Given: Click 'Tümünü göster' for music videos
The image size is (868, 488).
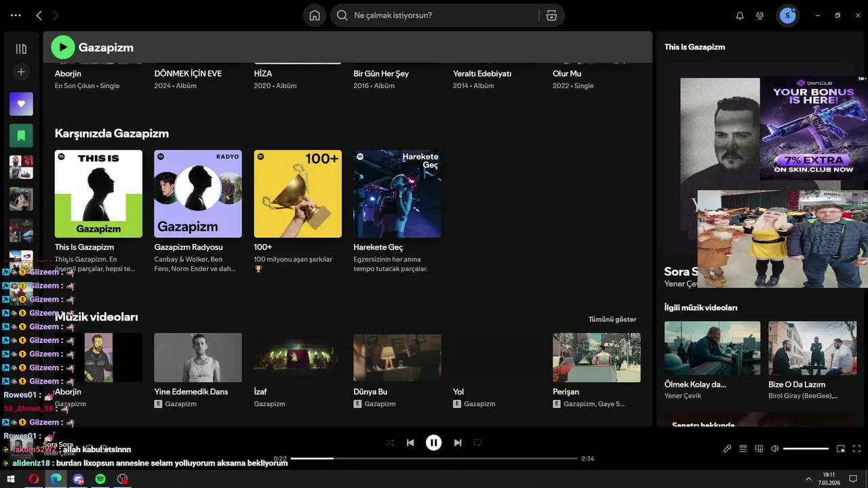Looking at the screenshot, I should (612, 319).
